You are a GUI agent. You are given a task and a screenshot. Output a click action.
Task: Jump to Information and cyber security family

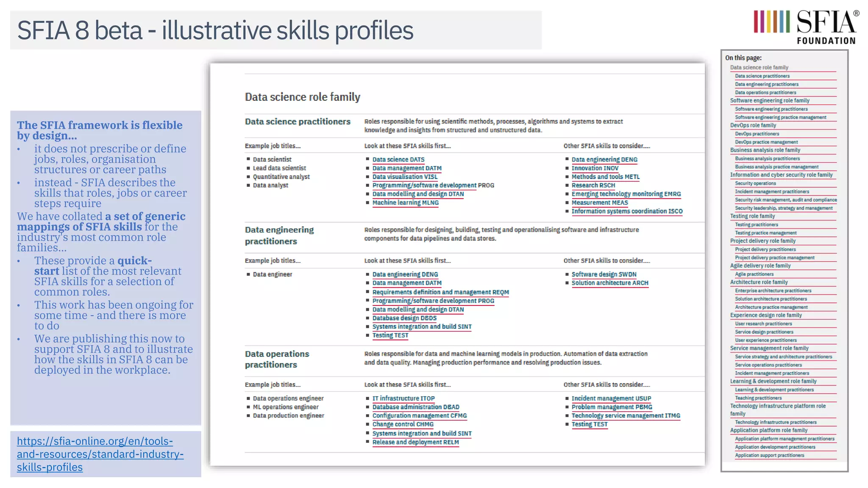[x=781, y=175]
